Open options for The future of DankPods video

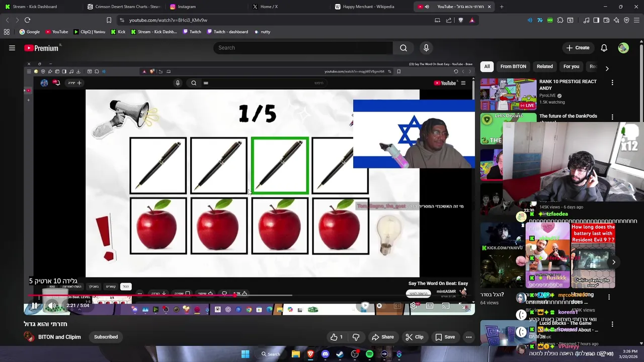(x=612, y=117)
